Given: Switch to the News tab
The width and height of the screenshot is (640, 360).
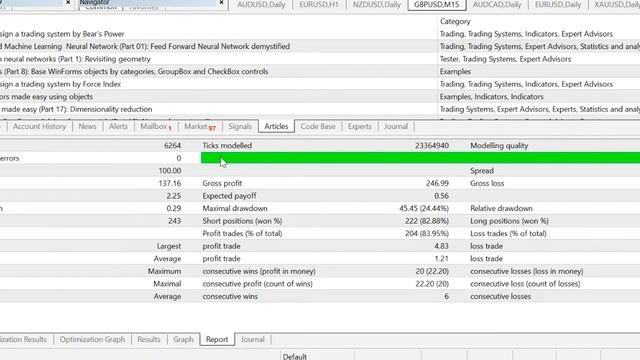Looking at the screenshot, I should [x=87, y=127].
